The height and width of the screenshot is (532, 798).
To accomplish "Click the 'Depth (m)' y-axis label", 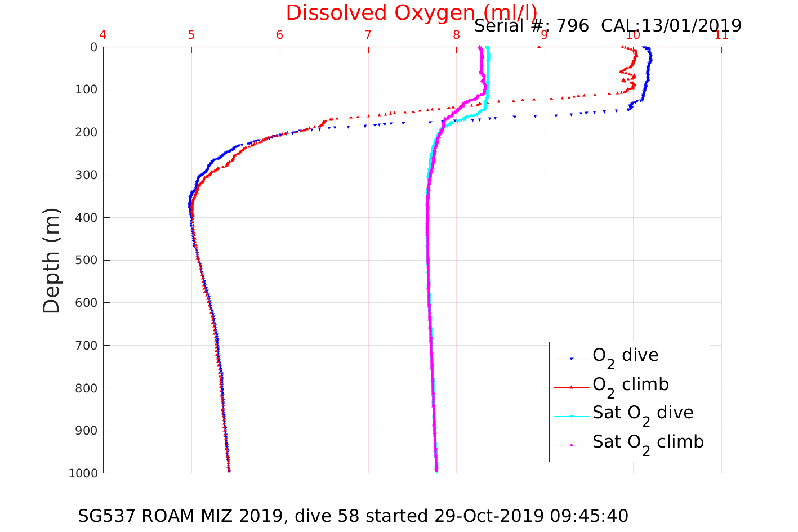I will coord(52,260).
